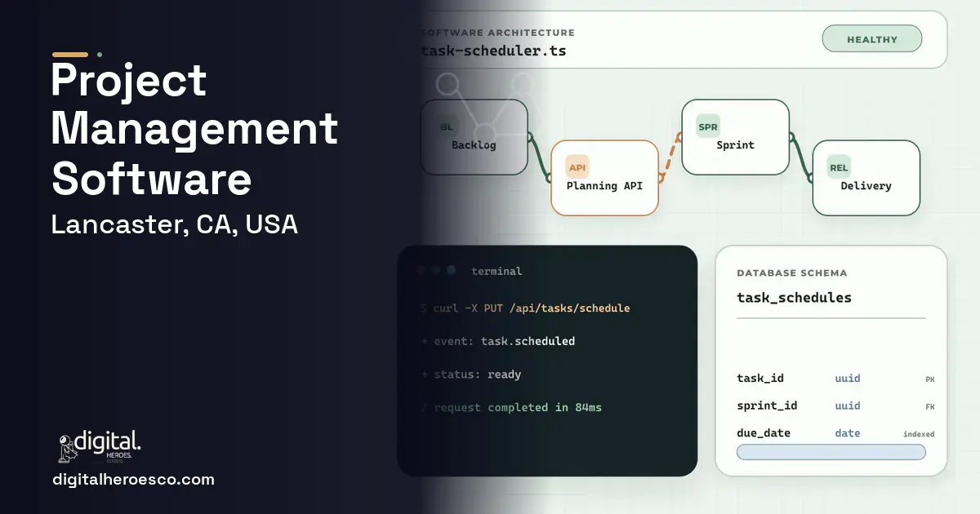Click the curl PUT command line
Viewport: 980px width, 514px height.
click(525, 308)
